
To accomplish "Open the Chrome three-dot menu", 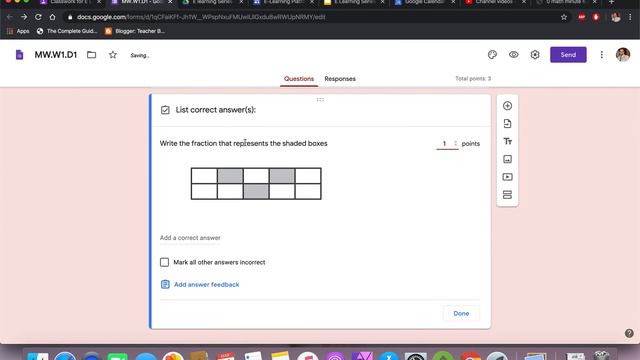I will click(631, 17).
